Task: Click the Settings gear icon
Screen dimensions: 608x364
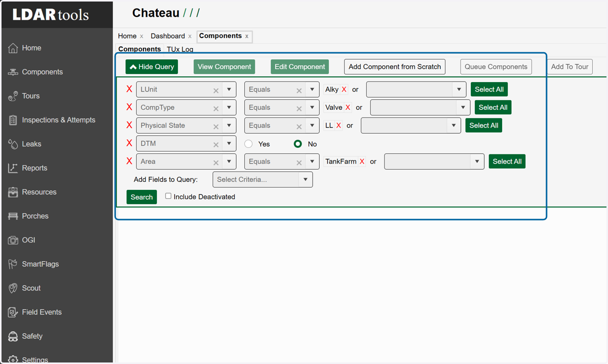Action: (x=13, y=360)
